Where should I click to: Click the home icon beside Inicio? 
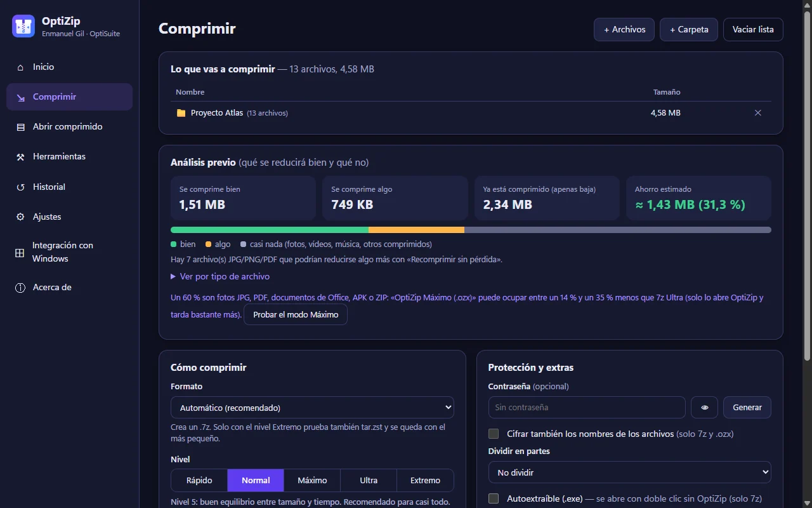tap(20, 67)
